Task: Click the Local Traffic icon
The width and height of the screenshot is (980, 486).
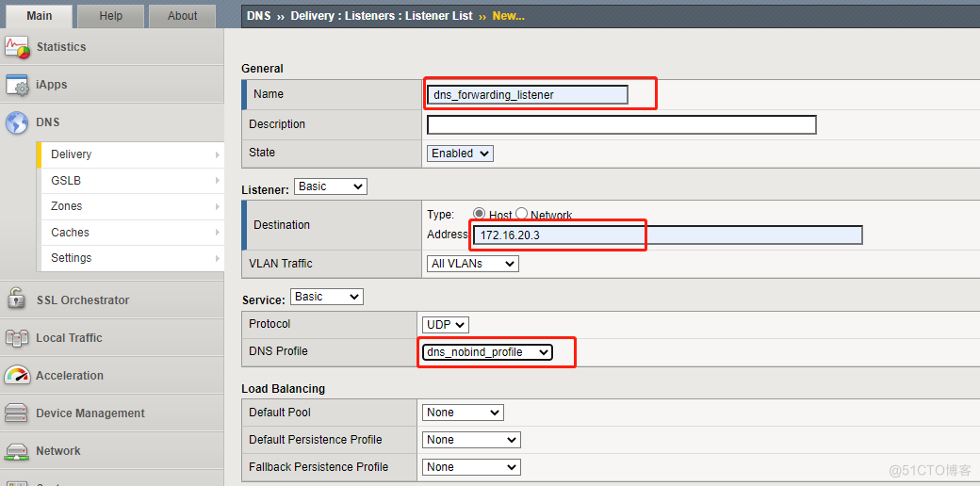Action: [x=17, y=337]
